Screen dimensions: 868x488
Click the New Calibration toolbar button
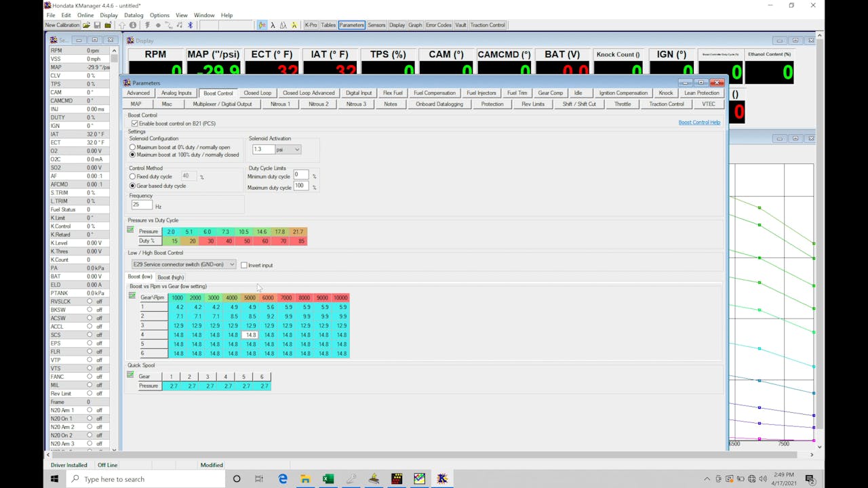62,25
